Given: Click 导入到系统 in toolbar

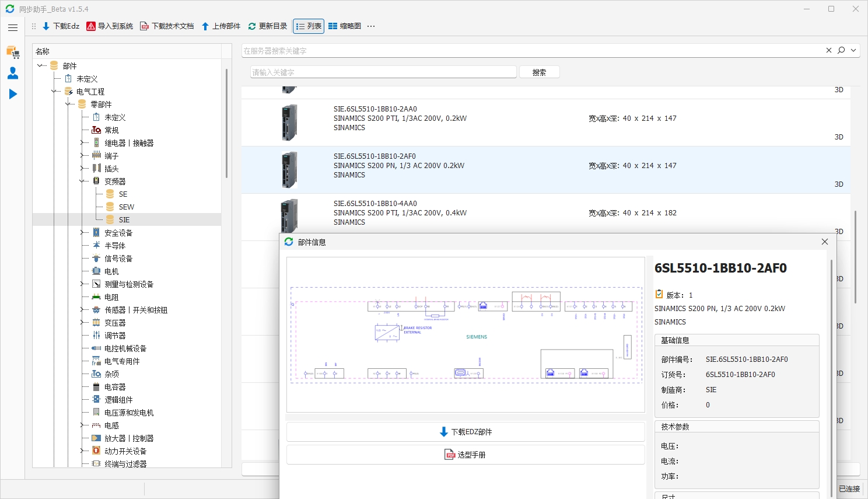Looking at the screenshot, I should click(110, 26).
